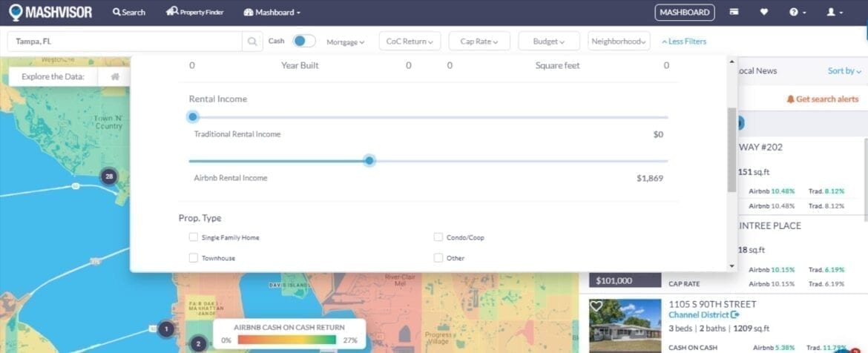Viewport: 868px width, 353px height.
Task: Open the Mashboard menu in the navbar
Action: pos(274,13)
